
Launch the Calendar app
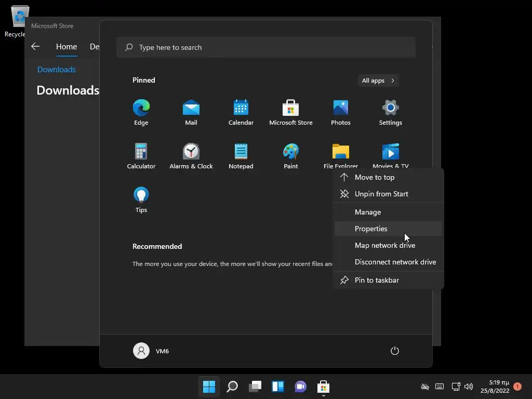(241, 112)
